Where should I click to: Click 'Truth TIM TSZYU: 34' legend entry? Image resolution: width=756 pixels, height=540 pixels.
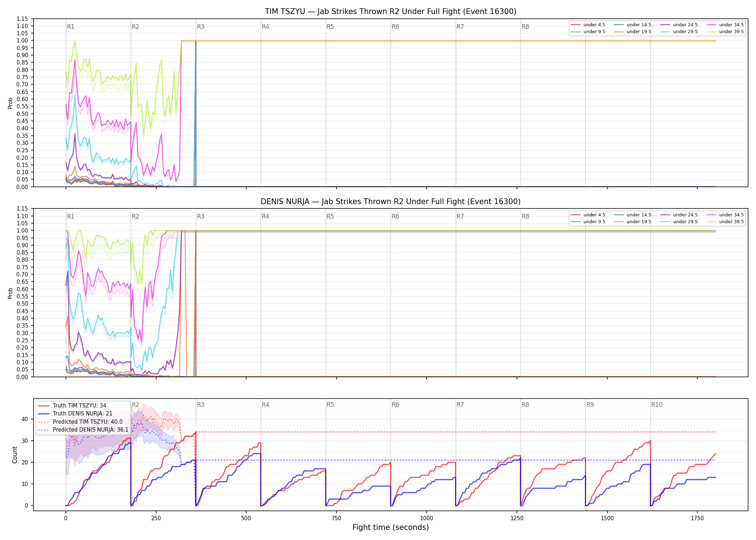(x=72, y=406)
